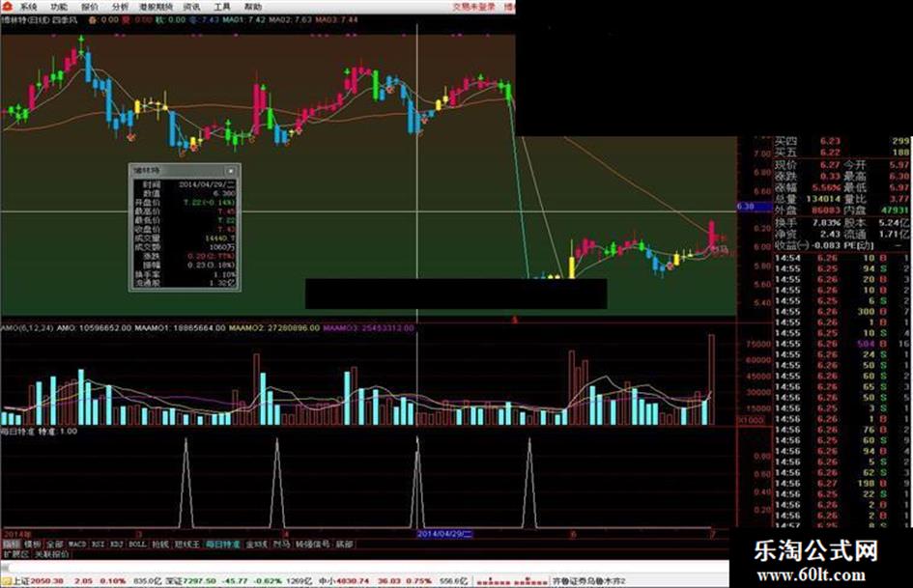Viewport: 913px width, 588px height.
Task: Select the 烈马 indicator tab
Action: click(281, 545)
